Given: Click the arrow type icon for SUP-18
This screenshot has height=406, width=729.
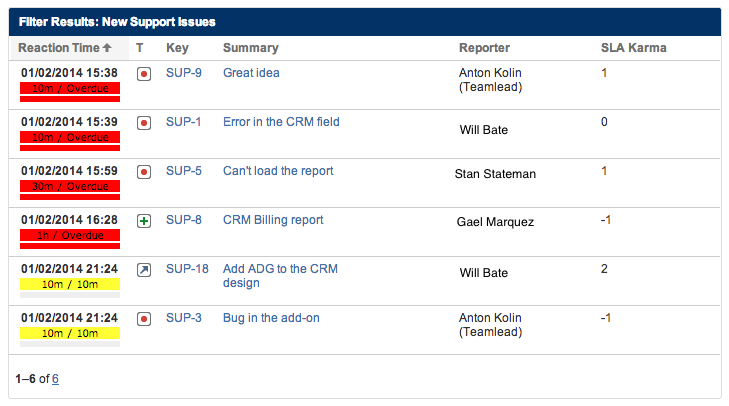Looking at the screenshot, I should click(144, 270).
